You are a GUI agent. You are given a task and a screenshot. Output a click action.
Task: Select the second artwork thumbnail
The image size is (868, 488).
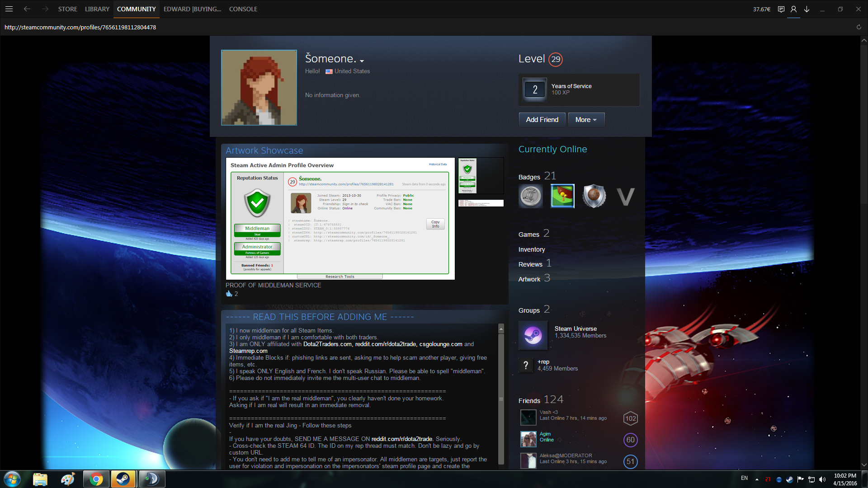point(481,203)
